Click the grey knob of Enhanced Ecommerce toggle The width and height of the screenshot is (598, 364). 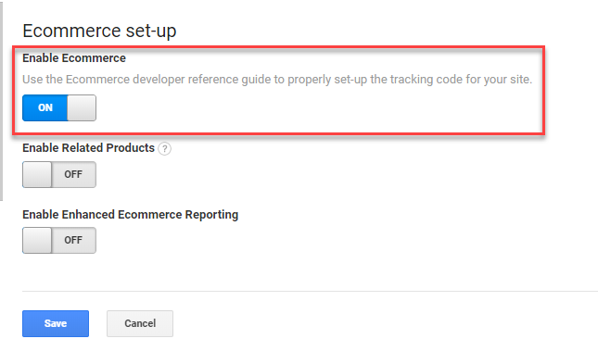click(37, 241)
